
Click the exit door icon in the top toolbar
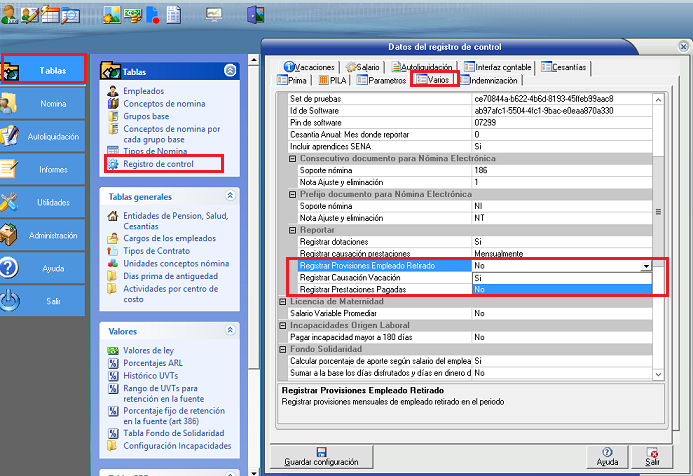tap(255, 14)
